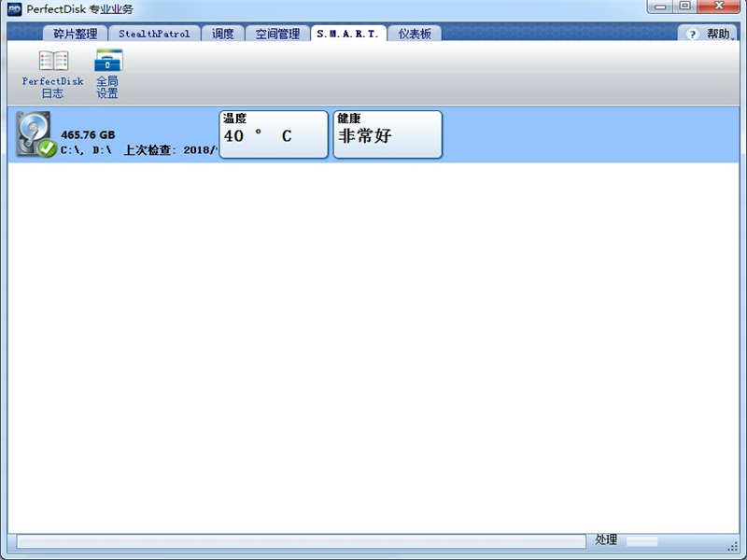This screenshot has height=560, width=747.
Task: Click the C:\, D:\ drive letters
Action: 86,150
